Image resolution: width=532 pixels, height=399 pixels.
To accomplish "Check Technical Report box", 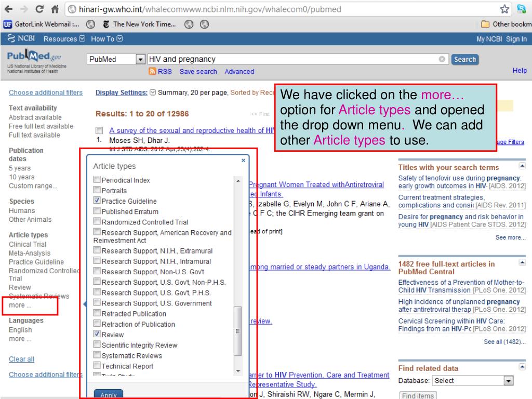I will 97,365.
